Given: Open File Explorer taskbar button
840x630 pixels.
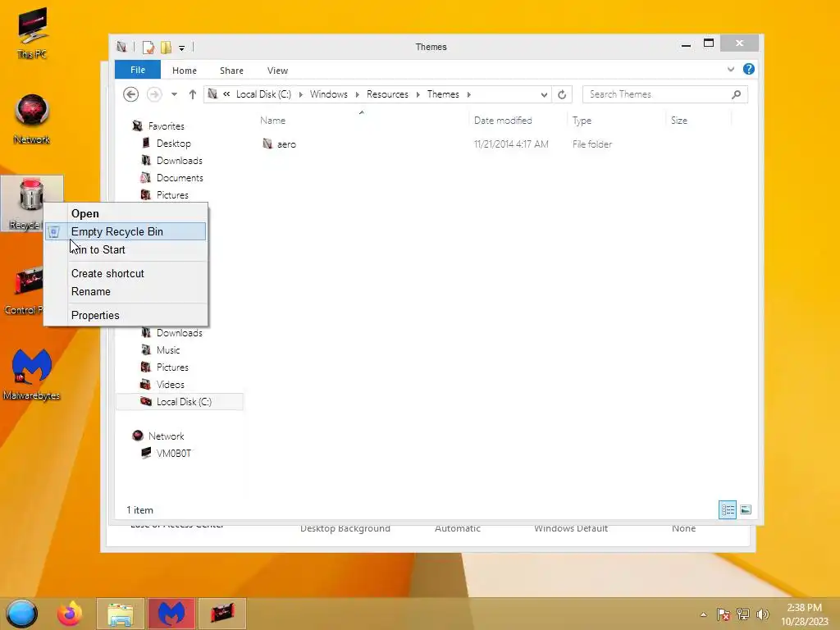Looking at the screenshot, I should (x=121, y=614).
